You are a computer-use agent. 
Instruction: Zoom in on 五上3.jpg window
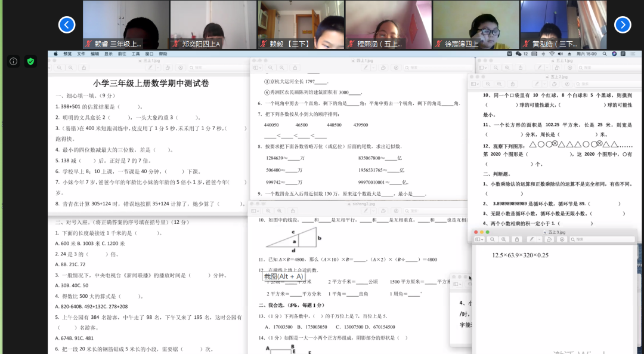click(x=503, y=239)
